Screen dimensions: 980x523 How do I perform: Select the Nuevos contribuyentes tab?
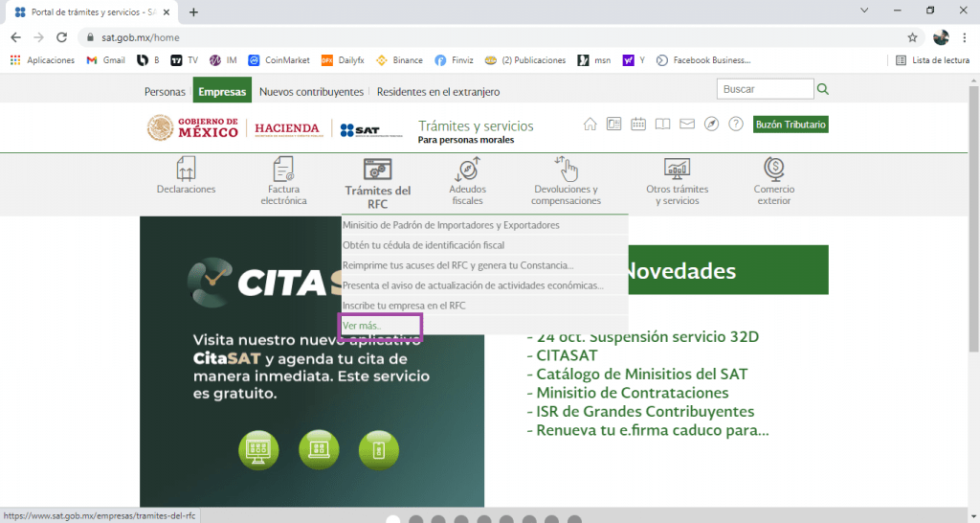pos(311,91)
